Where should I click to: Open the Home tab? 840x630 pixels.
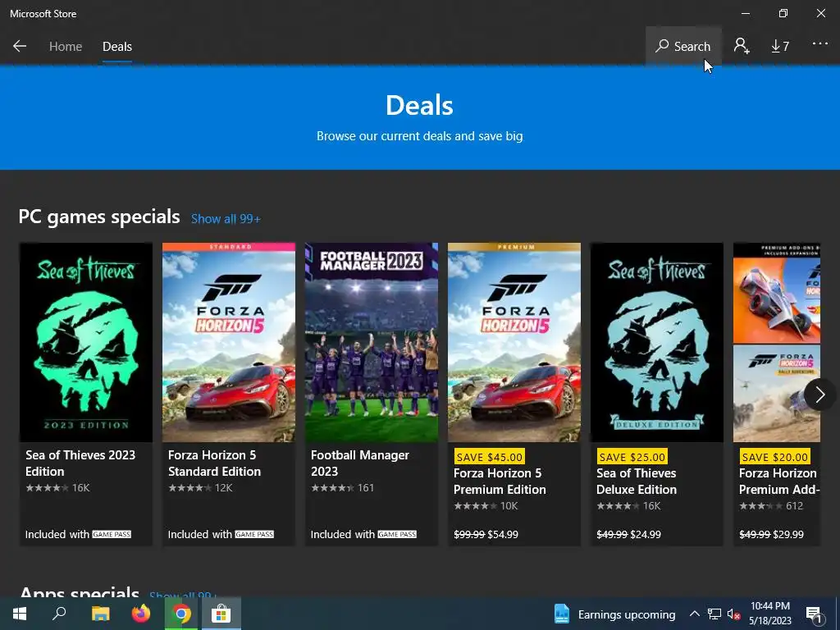[x=66, y=47]
